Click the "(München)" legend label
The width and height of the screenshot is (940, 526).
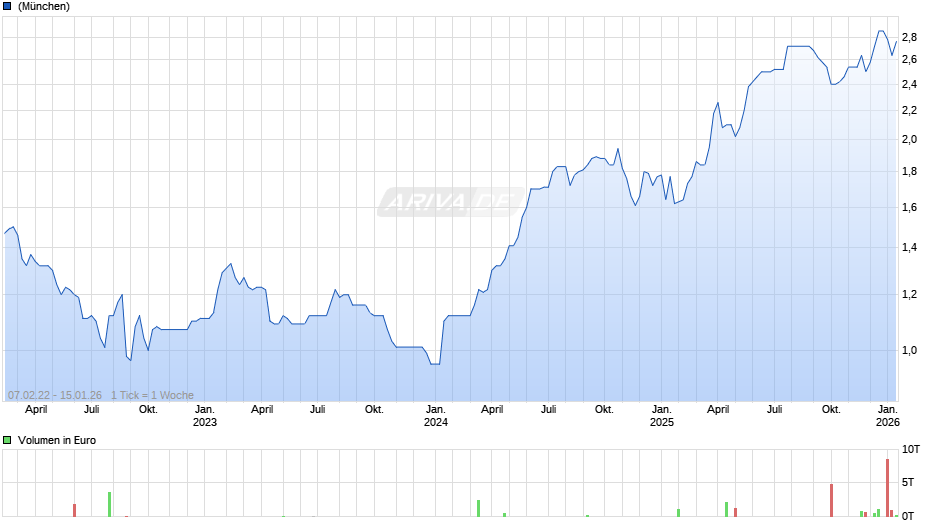[x=44, y=7]
